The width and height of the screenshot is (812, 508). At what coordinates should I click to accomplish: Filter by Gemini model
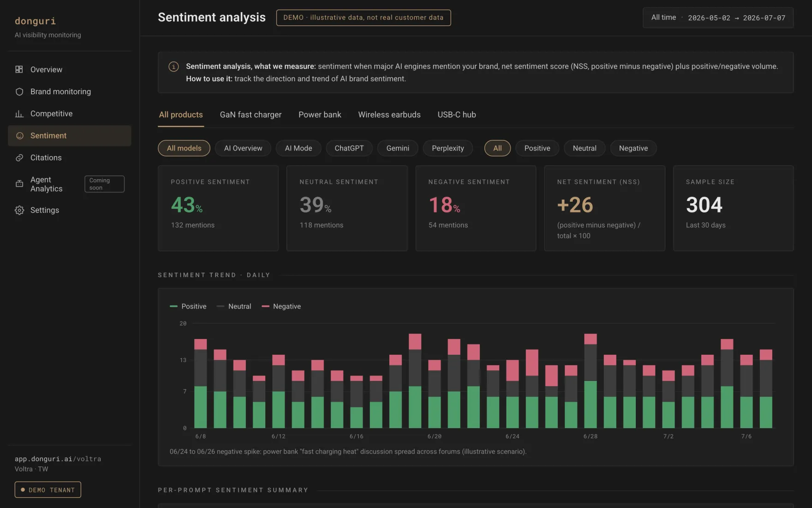(x=398, y=148)
